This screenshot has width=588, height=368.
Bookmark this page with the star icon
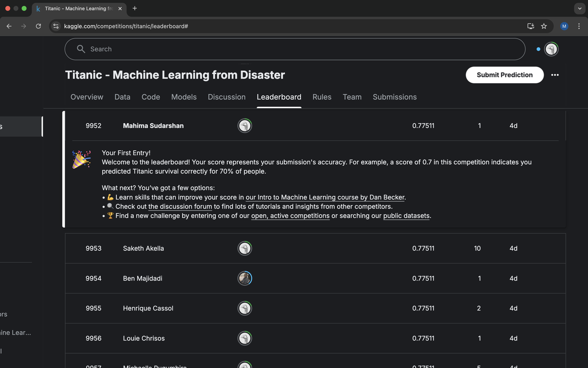click(x=544, y=26)
